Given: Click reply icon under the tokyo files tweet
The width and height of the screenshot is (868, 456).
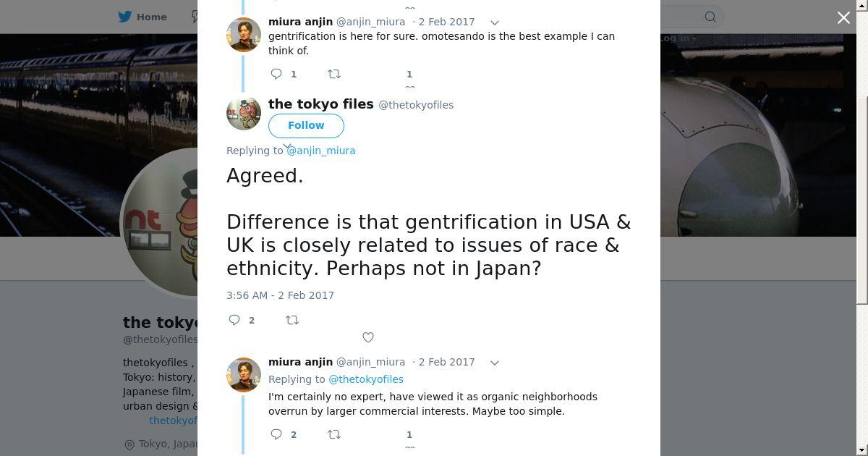Looking at the screenshot, I should pos(234,320).
